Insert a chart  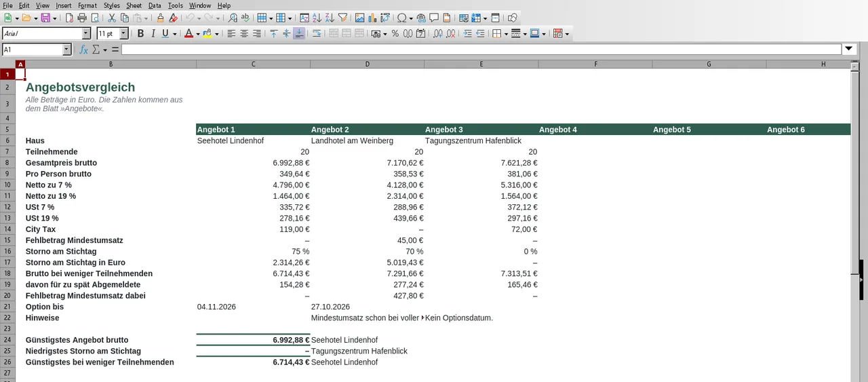pos(372,18)
